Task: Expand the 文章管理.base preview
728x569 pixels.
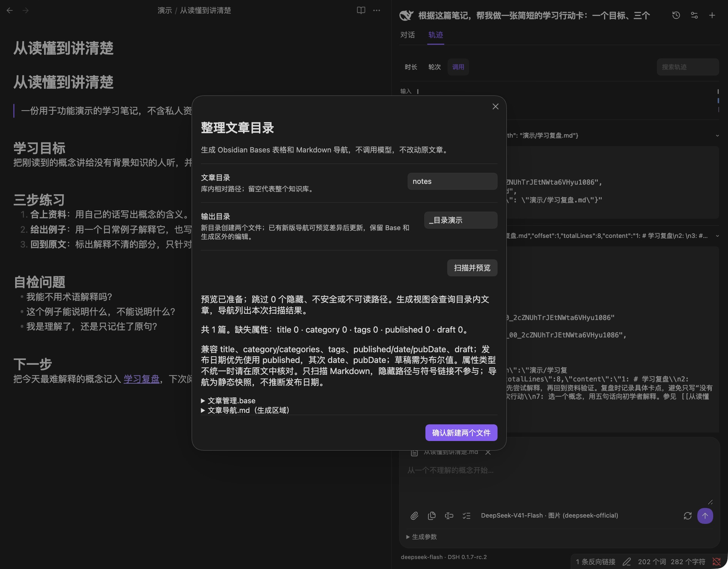Action: 228,401
